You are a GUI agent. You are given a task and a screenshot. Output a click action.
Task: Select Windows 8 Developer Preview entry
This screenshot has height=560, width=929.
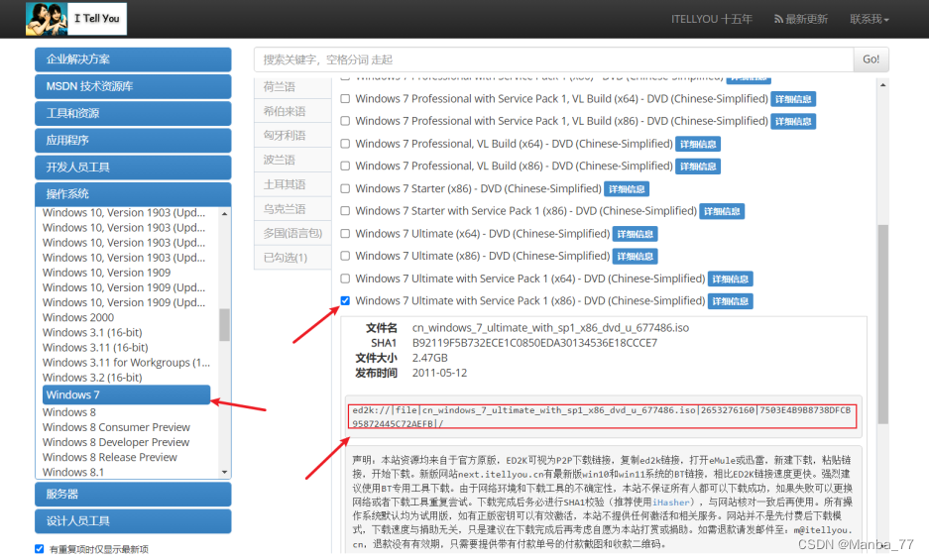116,442
